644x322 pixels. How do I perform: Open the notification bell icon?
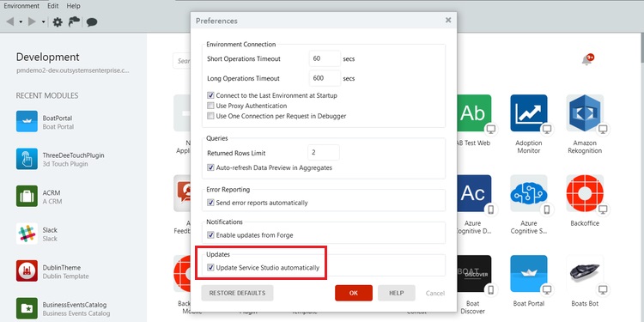587,60
